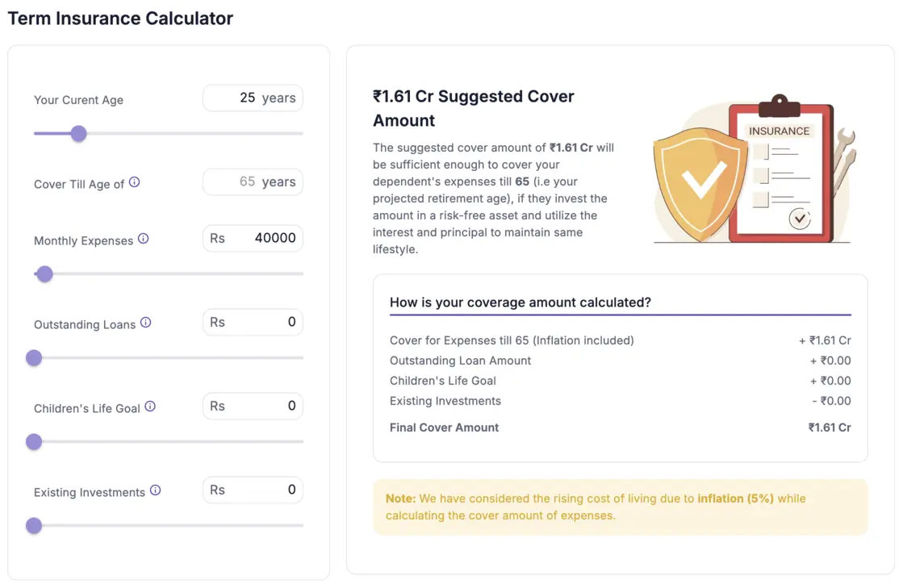This screenshot has height=588, width=903.
Task: Select the Existing Investments slider handle
Action: click(x=34, y=526)
